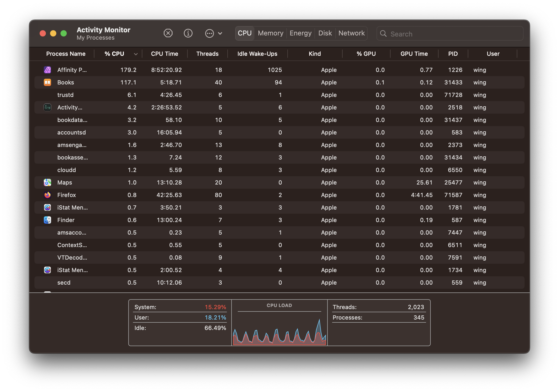Switch to the CPU tab
The width and height of the screenshot is (559, 392).
(245, 33)
